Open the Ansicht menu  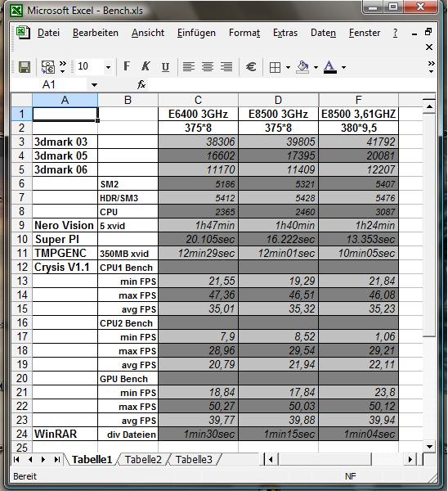point(148,33)
